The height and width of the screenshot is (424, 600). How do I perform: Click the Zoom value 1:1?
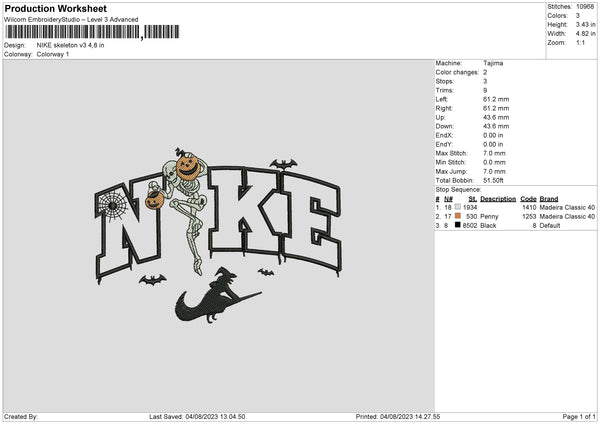click(x=580, y=43)
